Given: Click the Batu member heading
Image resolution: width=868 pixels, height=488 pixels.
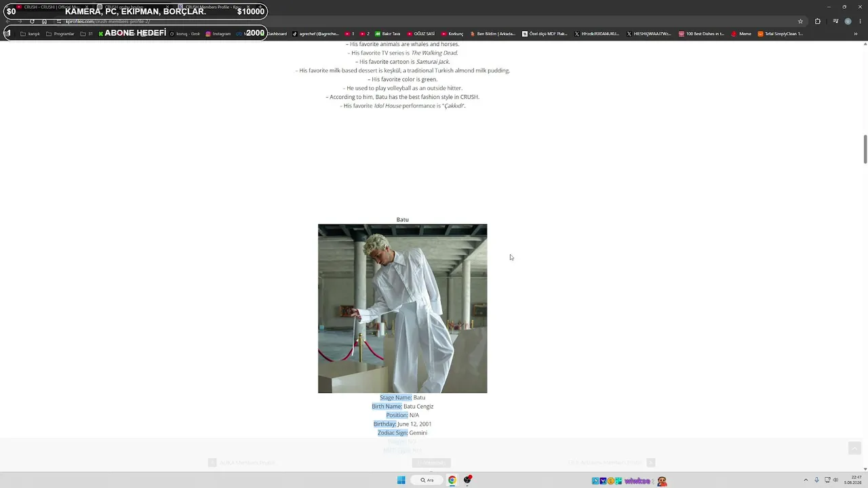Looking at the screenshot, I should click(x=402, y=220).
